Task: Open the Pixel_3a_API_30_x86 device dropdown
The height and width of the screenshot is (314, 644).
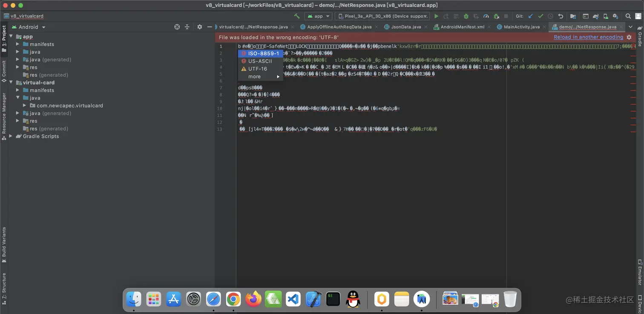Action: (x=382, y=16)
